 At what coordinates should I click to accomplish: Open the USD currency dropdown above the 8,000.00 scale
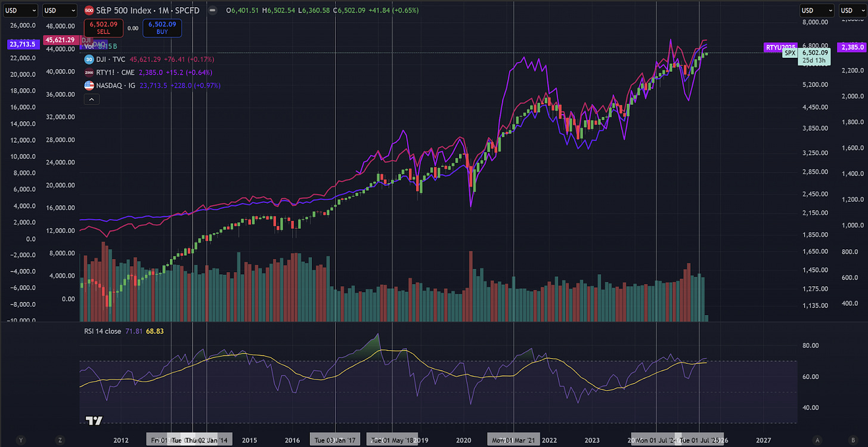(x=817, y=10)
